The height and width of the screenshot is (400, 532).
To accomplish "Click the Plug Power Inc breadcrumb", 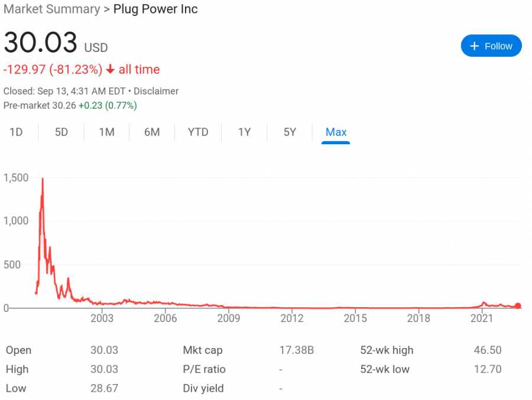I will point(155,9).
